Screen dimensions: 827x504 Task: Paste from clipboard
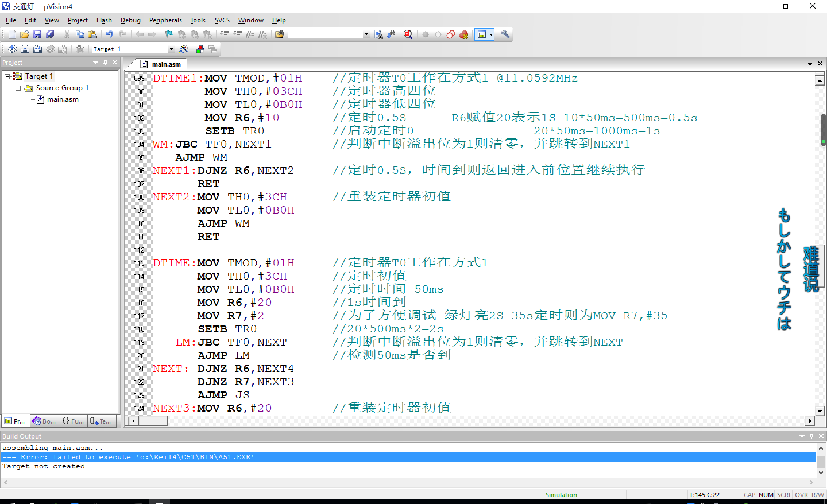click(92, 34)
